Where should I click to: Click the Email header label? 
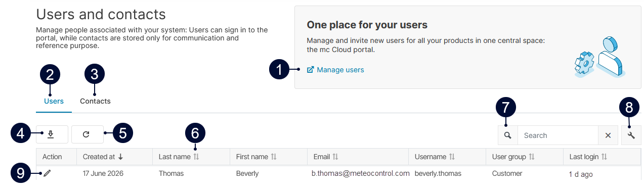pos(322,157)
